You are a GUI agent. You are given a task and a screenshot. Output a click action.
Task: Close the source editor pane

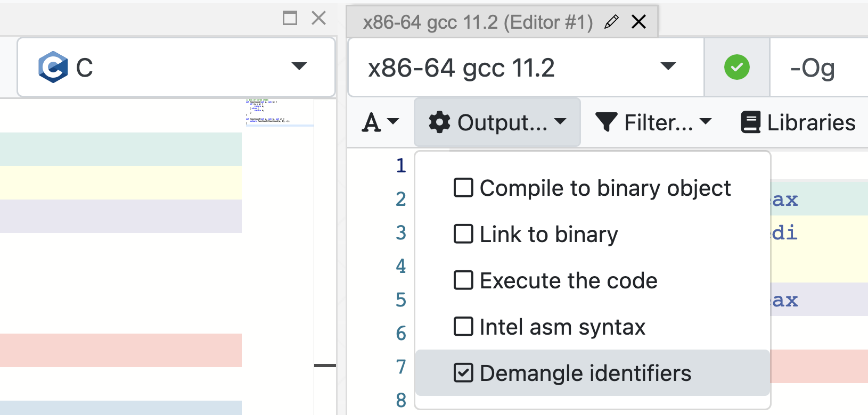(x=318, y=18)
